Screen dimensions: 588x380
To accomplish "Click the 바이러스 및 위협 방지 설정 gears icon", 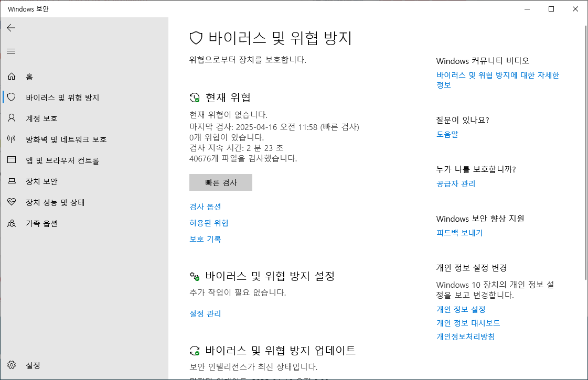I will [195, 277].
